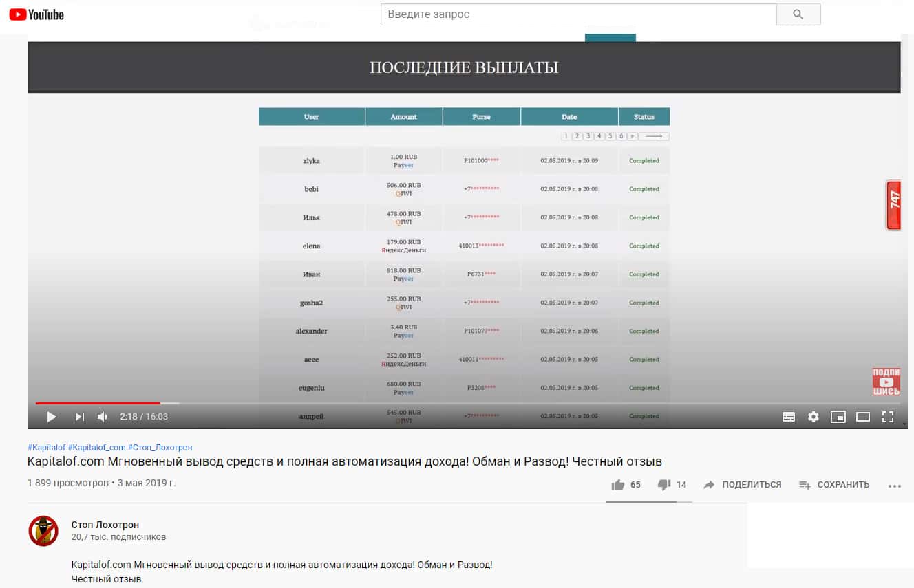Open Стоп Лохотрон channel avatar

(43, 531)
